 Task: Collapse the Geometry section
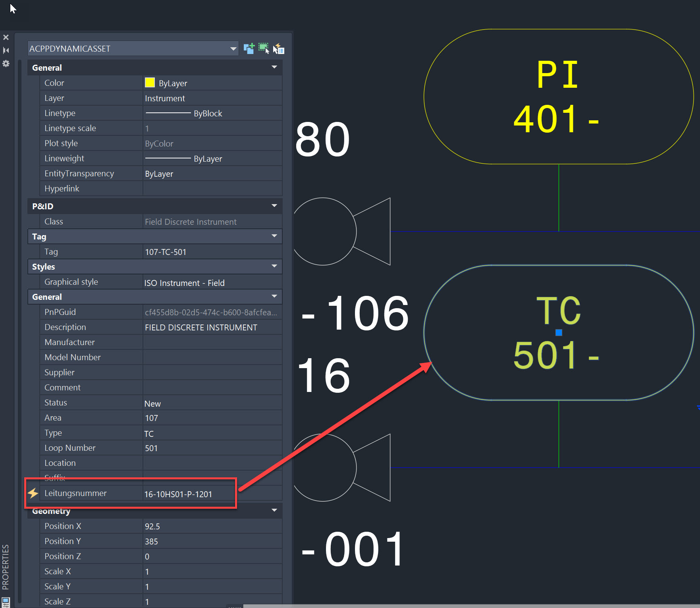274,510
